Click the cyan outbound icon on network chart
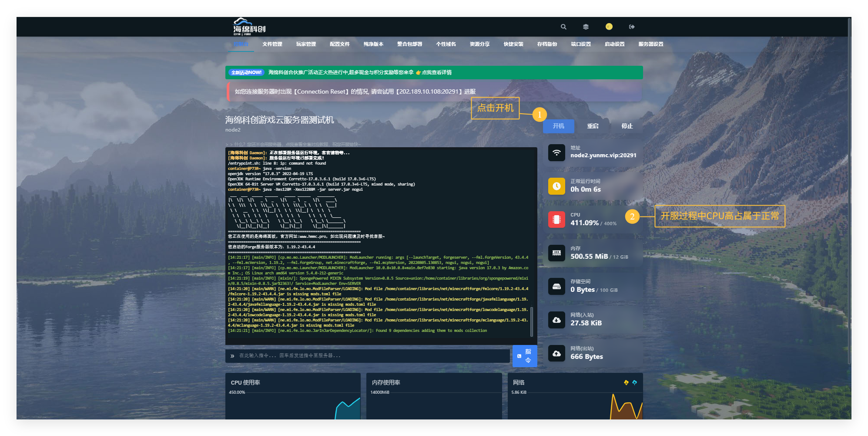 634,382
